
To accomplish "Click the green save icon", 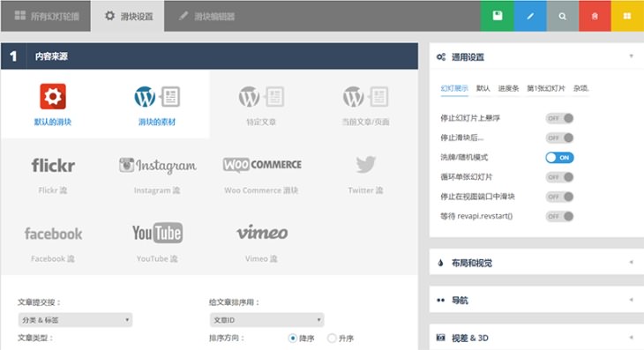I will tap(497, 16).
